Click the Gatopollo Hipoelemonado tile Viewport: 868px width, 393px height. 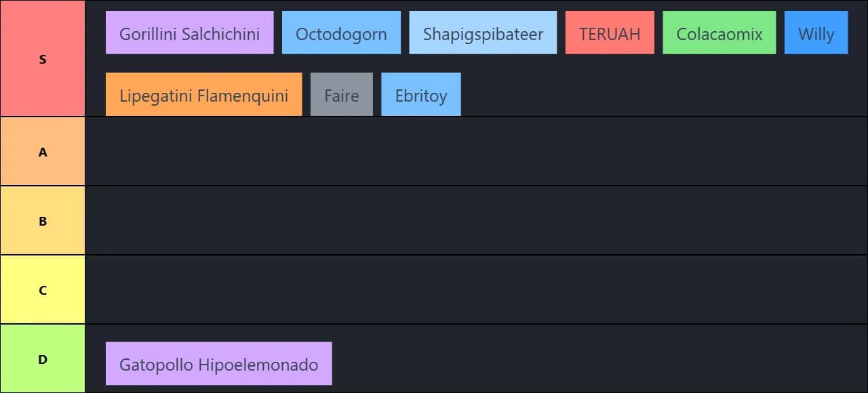pos(219,363)
